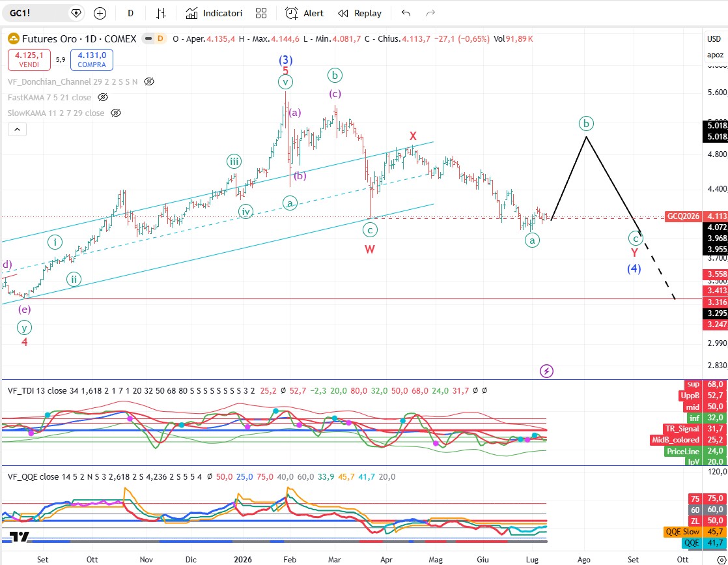Click the GCQ2026 price label on the scale

click(682, 216)
